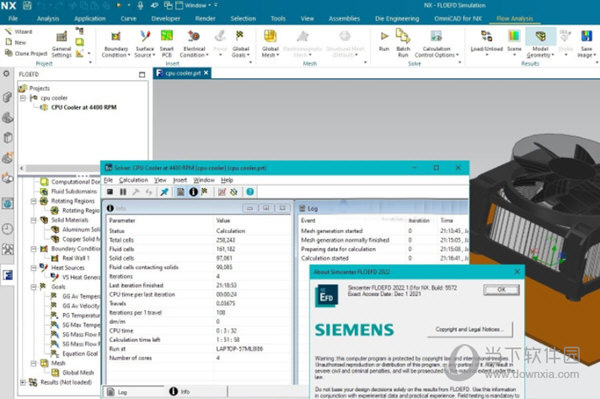Open Copyright and Legal Notices
Screen dimensions: 600x399
(x=470, y=329)
